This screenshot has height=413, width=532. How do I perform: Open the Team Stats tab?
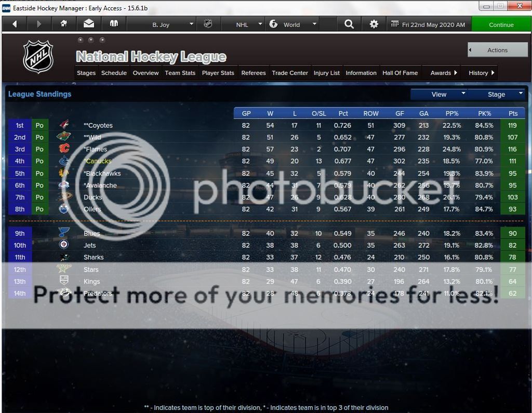point(180,73)
